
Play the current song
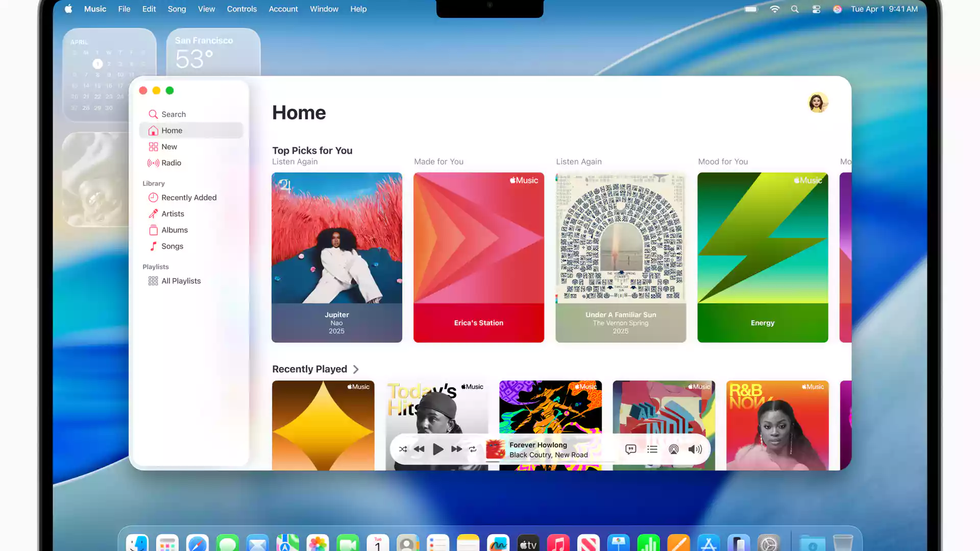click(x=438, y=449)
